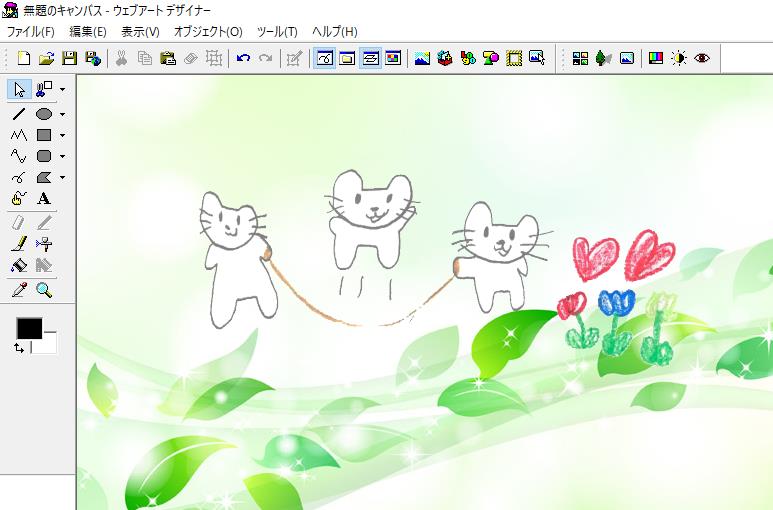The image size is (773, 510).
Task: Open the 編集(E) menu
Action: tap(88, 32)
